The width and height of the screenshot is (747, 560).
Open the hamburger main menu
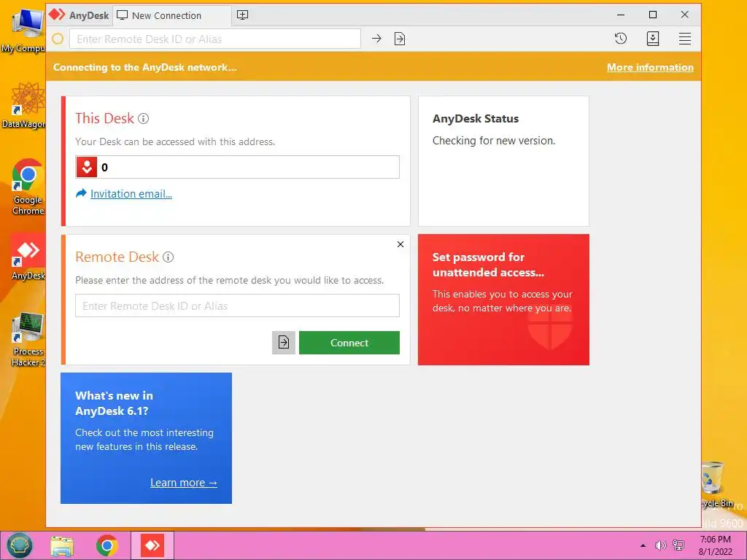(684, 39)
